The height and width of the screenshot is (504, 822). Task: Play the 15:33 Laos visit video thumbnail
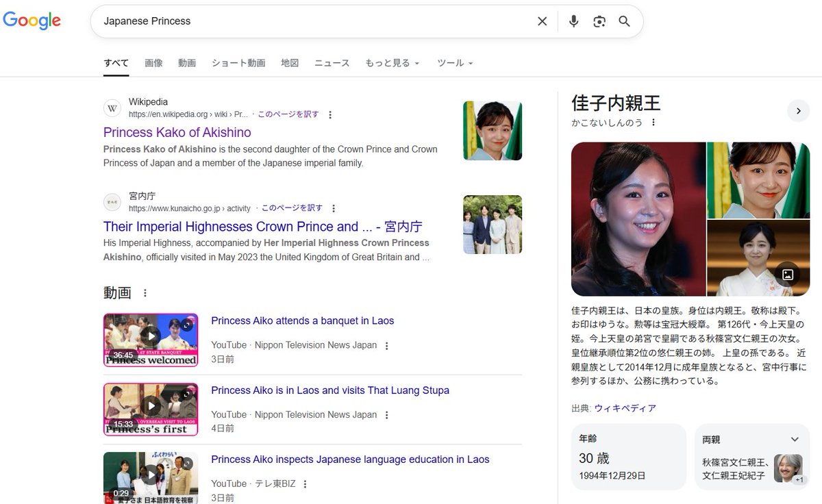(x=151, y=409)
